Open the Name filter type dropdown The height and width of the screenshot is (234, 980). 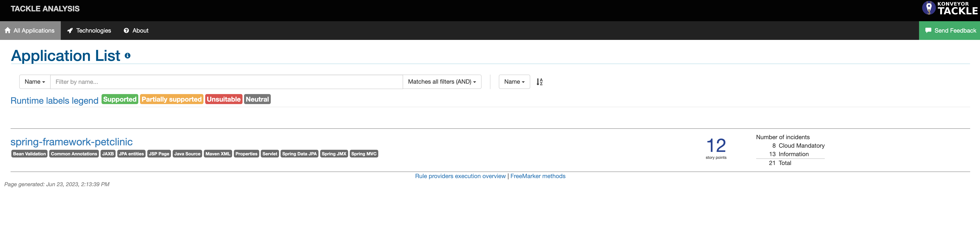pos(35,82)
